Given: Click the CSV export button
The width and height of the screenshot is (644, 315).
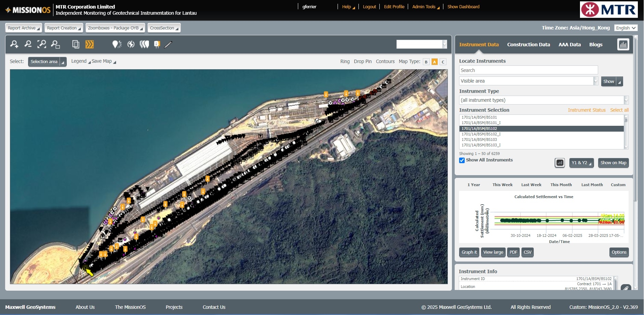Looking at the screenshot, I should tap(528, 252).
